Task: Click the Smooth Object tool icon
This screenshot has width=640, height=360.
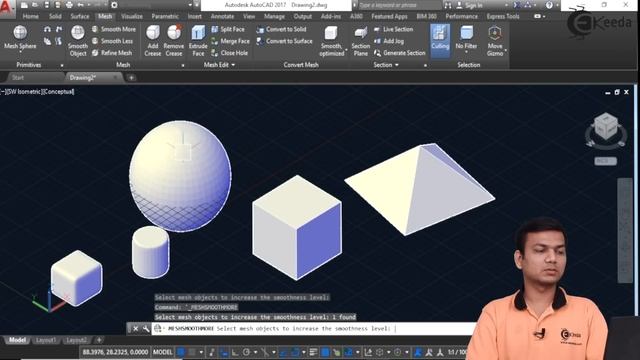Action: click(x=78, y=33)
